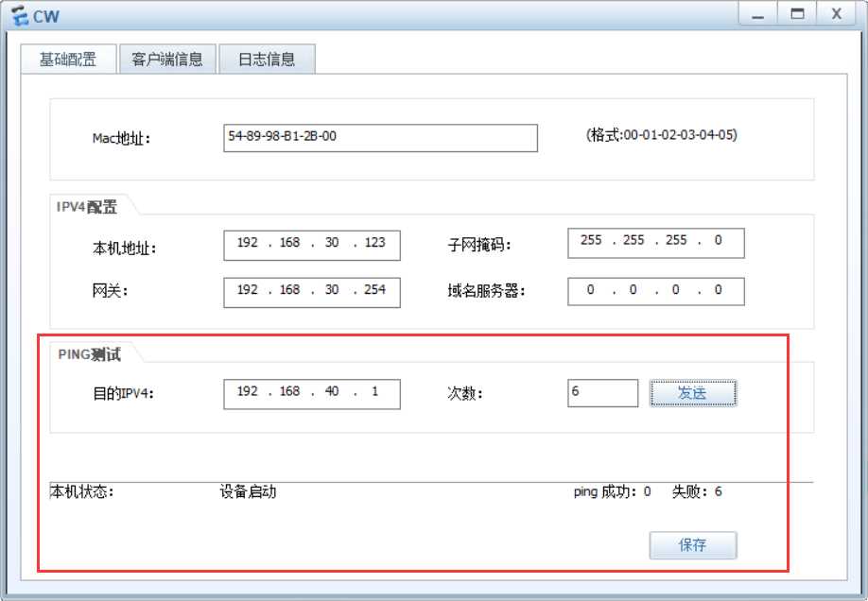Click the 域名服务器 label
Image resolution: width=868 pixels, height=601 pixels.
pos(486,291)
